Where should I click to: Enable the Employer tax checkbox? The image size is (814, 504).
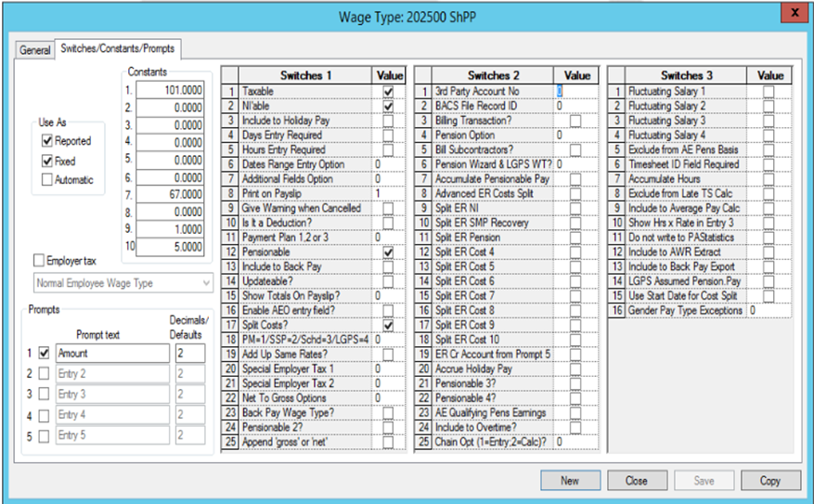click(x=39, y=260)
